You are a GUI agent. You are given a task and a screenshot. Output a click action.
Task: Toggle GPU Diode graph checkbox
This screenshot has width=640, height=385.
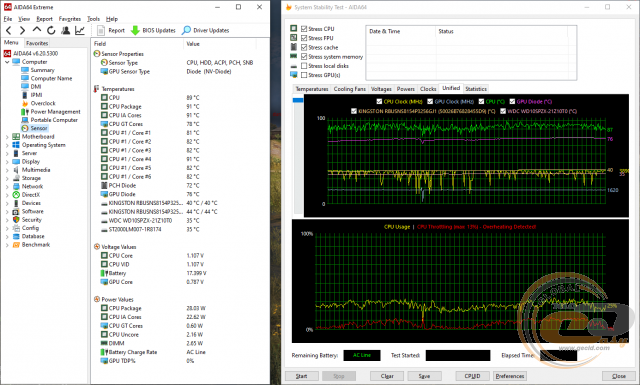click(512, 102)
